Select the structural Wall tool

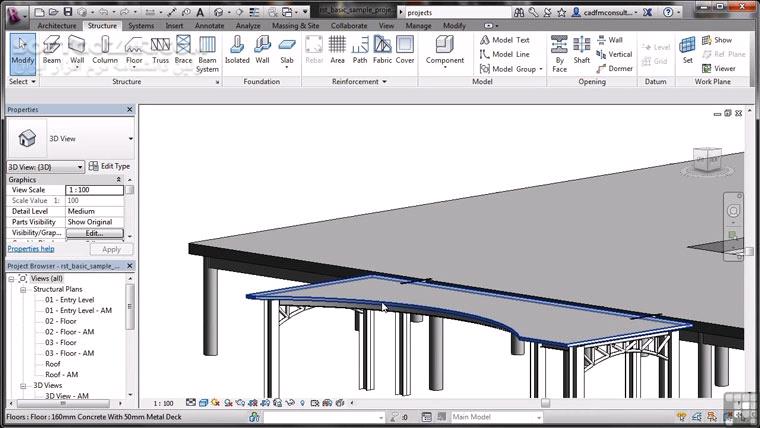[77, 50]
